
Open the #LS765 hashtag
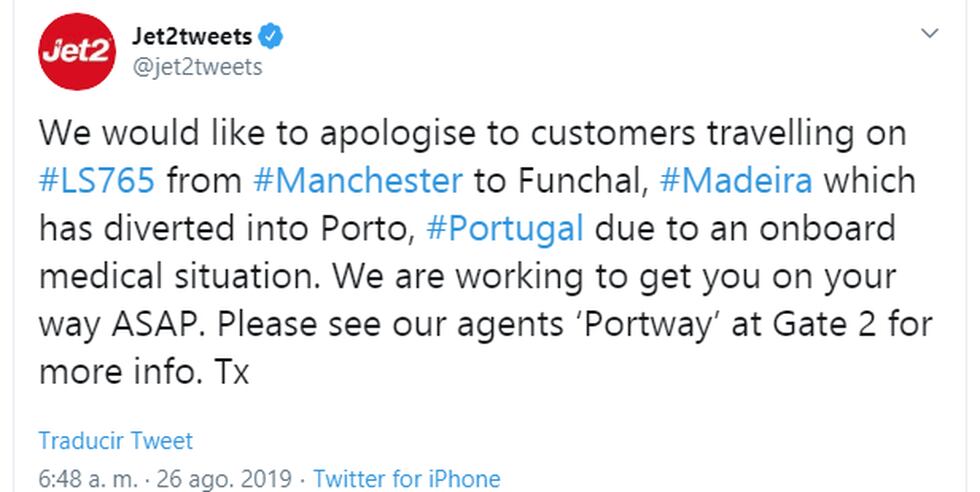[97, 181]
